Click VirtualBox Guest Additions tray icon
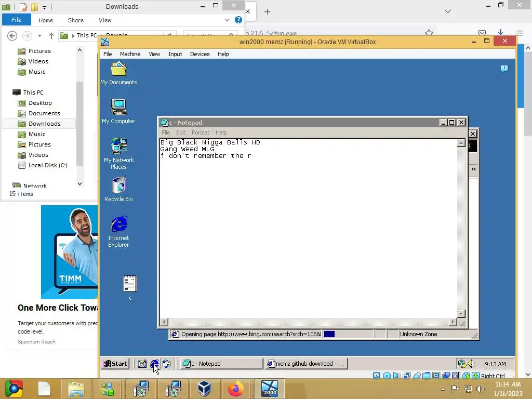This screenshot has height=399, width=532. coord(461,364)
